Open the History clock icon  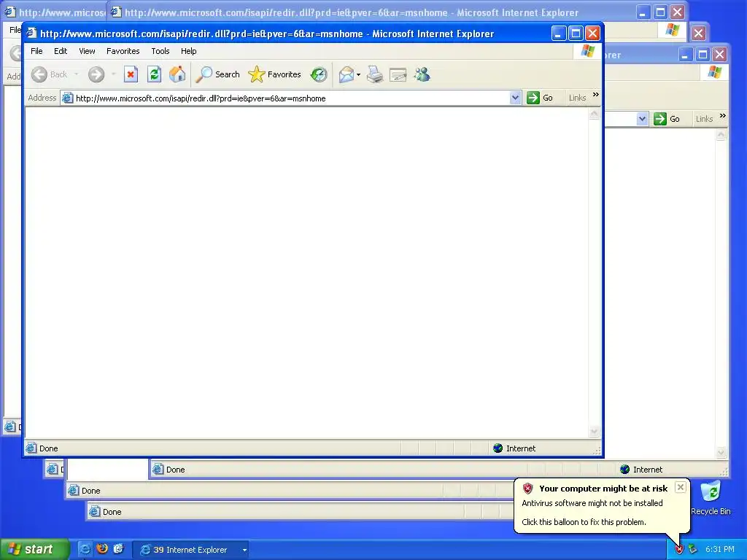pyautogui.click(x=319, y=74)
